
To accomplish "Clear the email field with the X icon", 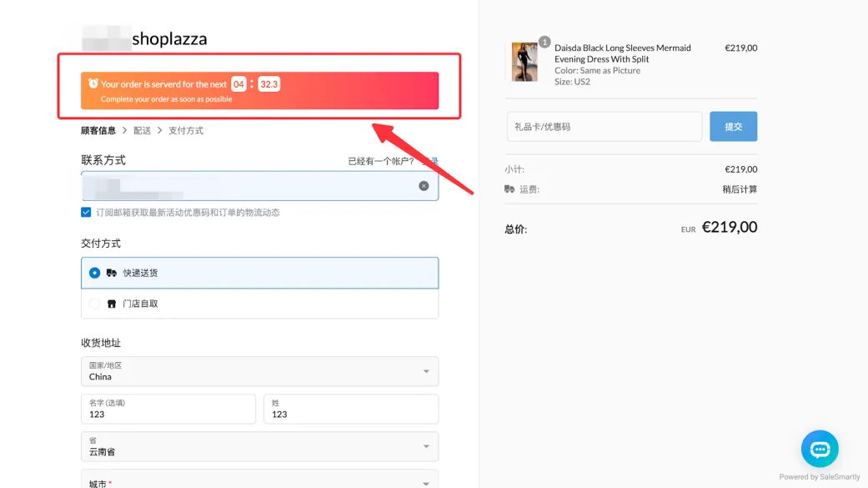I will point(424,186).
